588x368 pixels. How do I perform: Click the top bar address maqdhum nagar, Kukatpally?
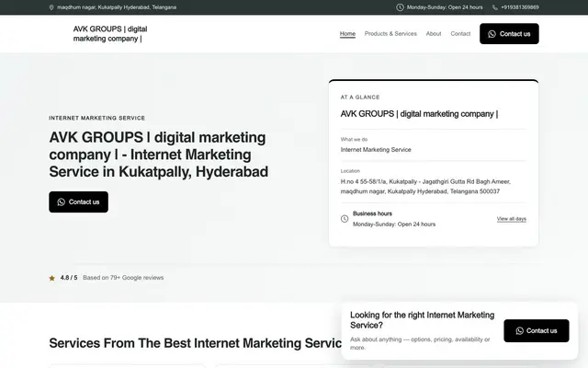(117, 7)
